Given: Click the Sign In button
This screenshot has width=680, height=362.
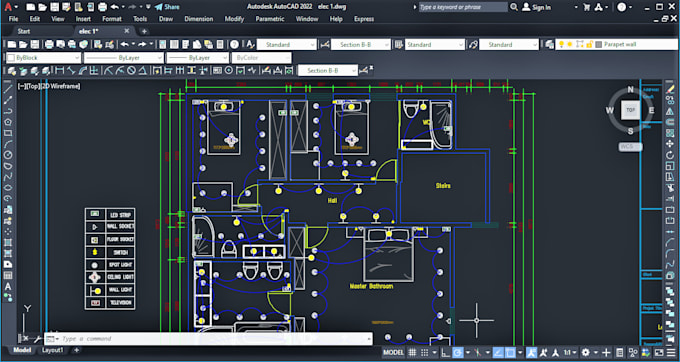Looking at the screenshot, I should click(537, 7).
